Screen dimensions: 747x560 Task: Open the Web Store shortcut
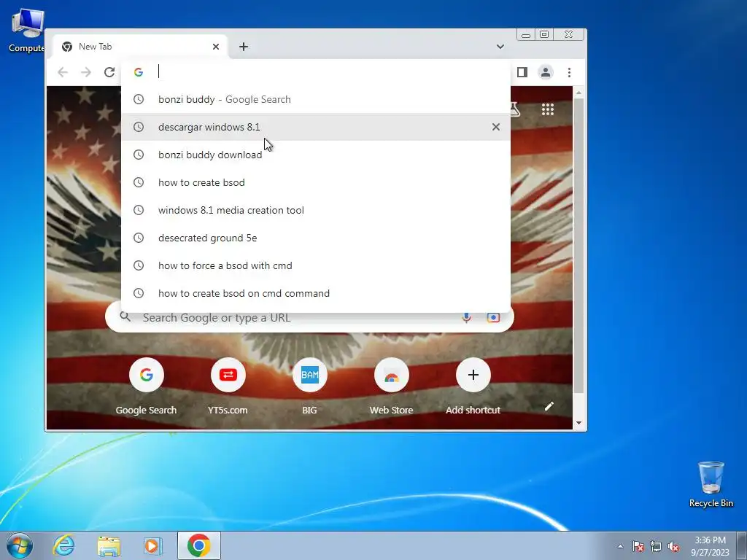click(x=391, y=386)
